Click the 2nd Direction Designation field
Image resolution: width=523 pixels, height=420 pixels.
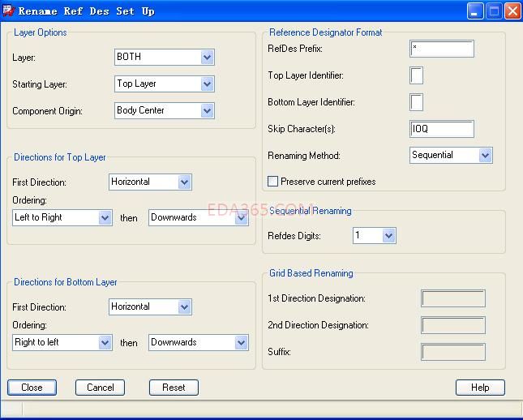453,325
